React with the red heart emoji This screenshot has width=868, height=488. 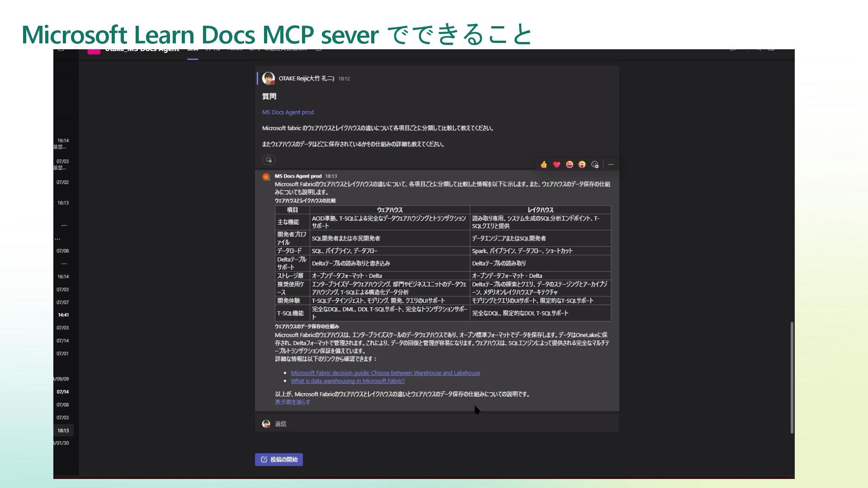557,164
